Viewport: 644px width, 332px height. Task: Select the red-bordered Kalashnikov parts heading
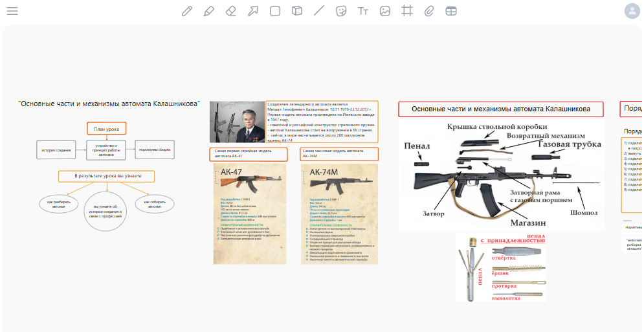pyautogui.click(x=501, y=109)
